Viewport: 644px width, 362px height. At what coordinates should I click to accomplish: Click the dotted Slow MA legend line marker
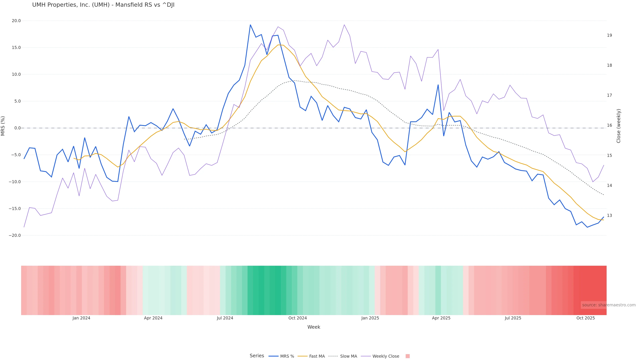click(333, 356)
